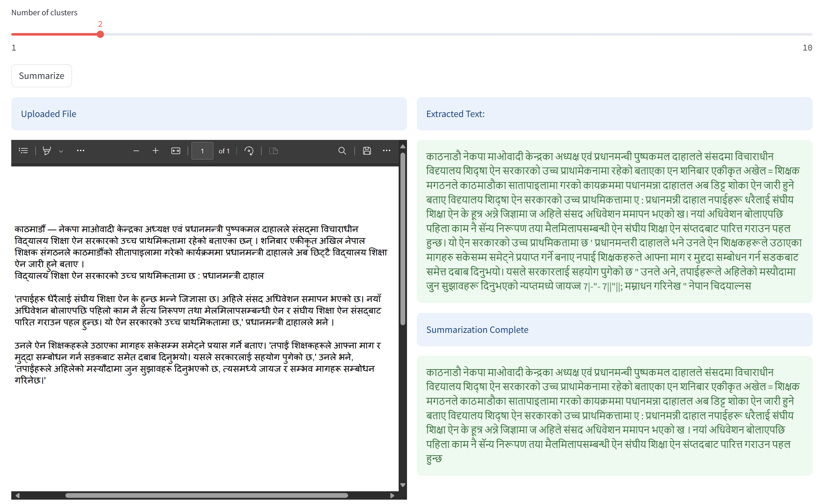Zoom in on the PDF page
The width and height of the screenshot is (834, 504).
coord(156,150)
